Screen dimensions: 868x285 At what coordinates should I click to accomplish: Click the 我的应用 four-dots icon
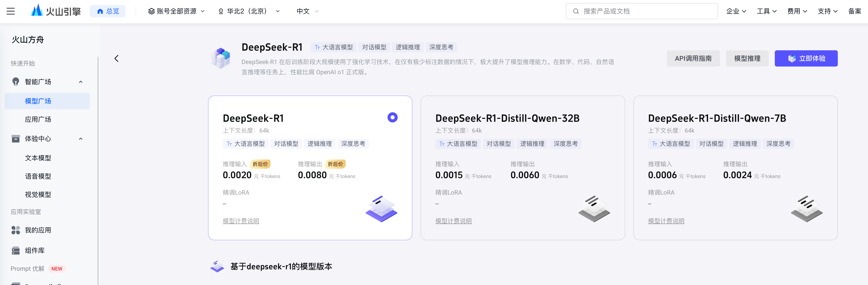coord(15,230)
